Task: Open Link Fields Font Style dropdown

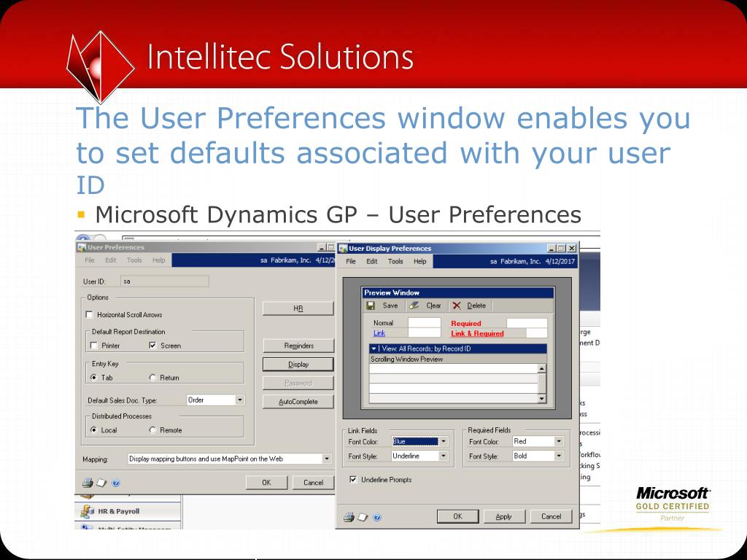Action: tap(443, 456)
